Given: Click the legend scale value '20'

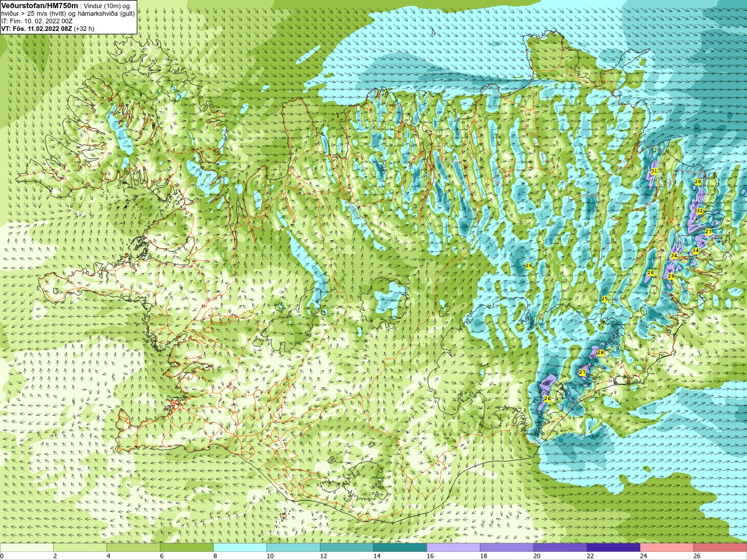Looking at the screenshot, I should [537, 556].
